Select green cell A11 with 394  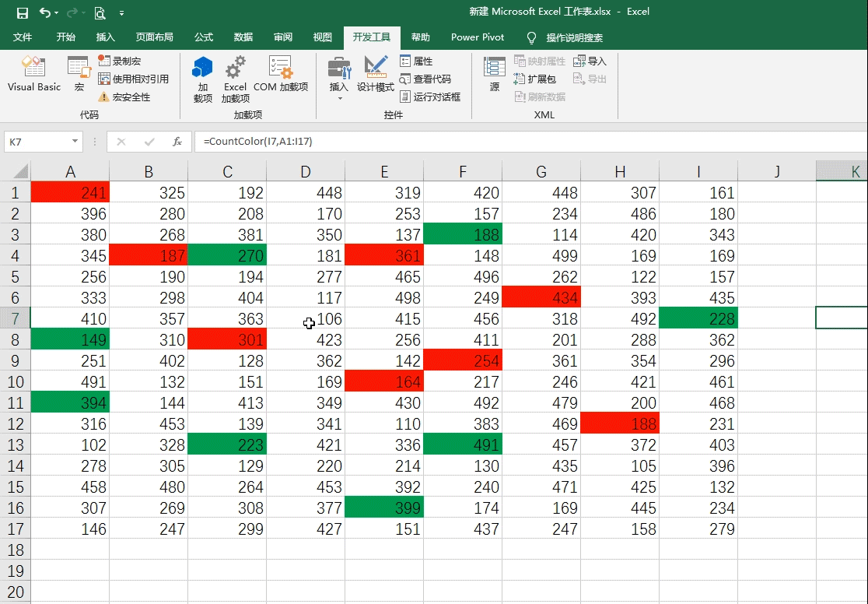coord(70,402)
